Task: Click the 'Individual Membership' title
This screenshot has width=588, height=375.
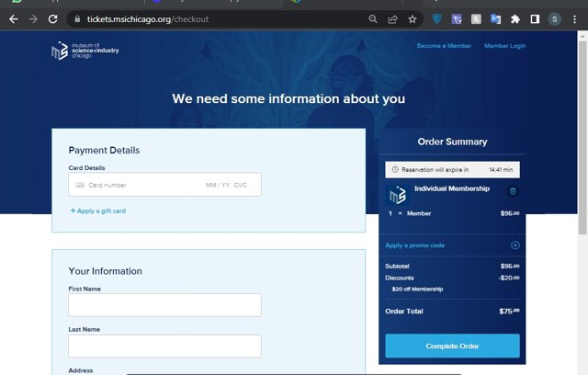Action: point(452,188)
